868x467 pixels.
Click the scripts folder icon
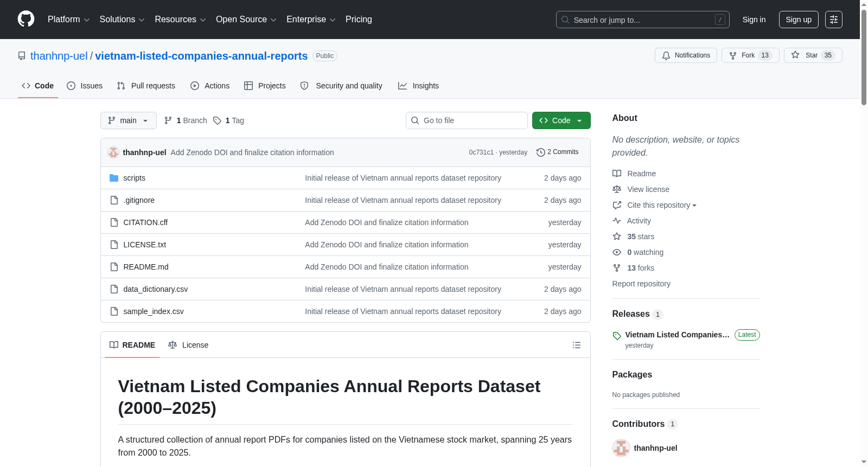point(114,178)
